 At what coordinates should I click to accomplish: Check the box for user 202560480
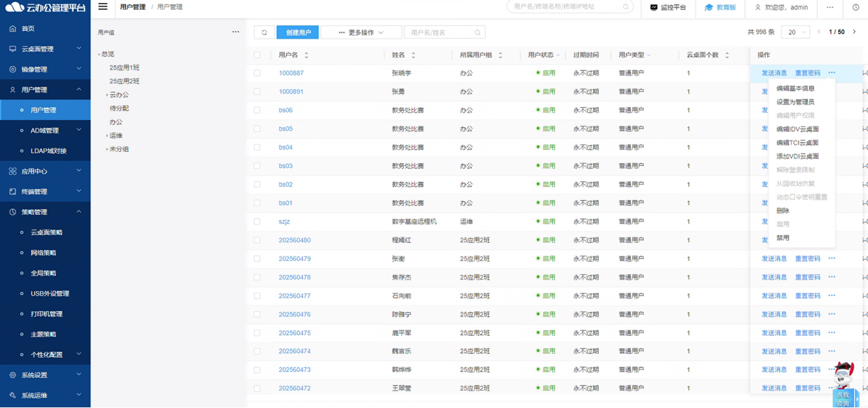(x=257, y=240)
